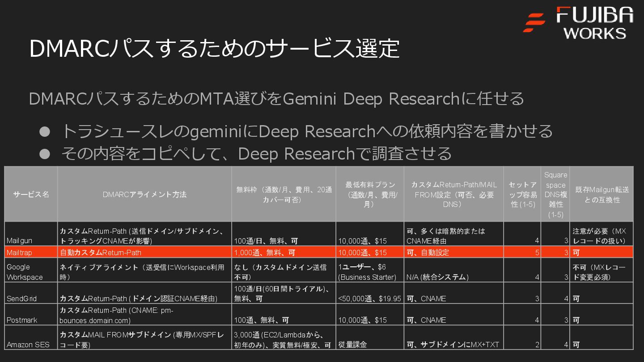This screenshot has width=644, height=362.
Task: Click Google Workspace's '1ユーザー、$6' cell
Action: (369, 270)
